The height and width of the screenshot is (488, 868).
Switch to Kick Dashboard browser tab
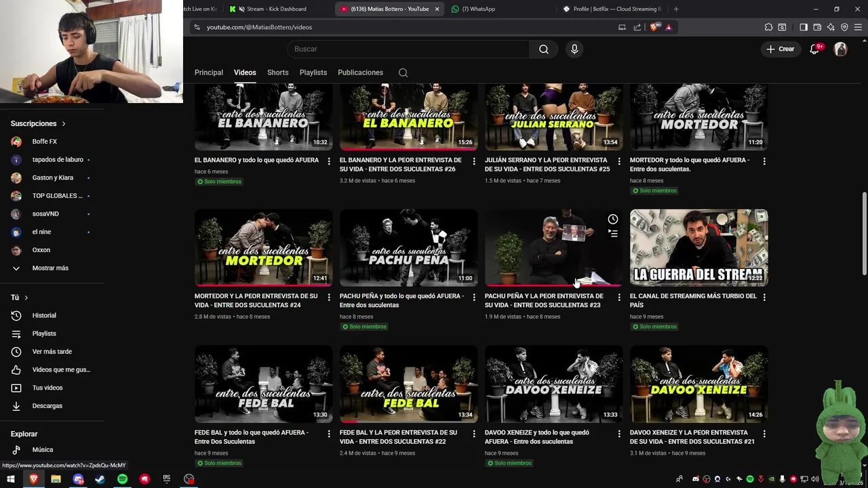[276, 9]
